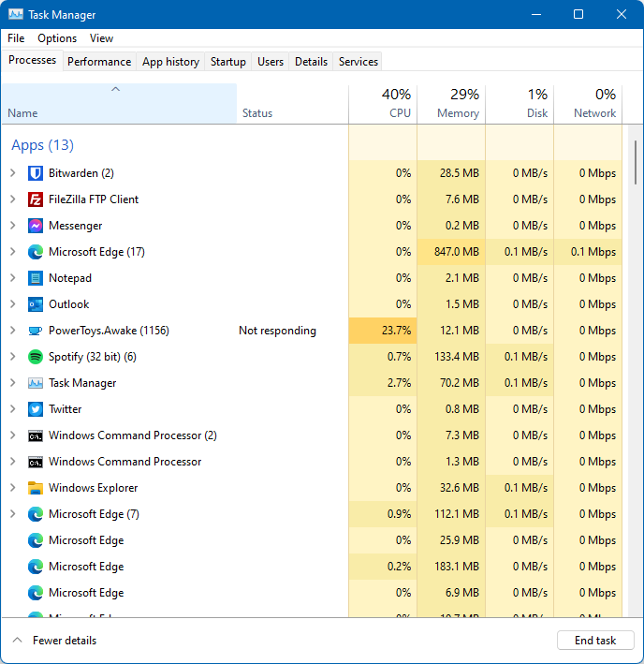Click the Bitwarden shield icon
Viewport: 644px width, 664px height.
pos(36,173)
